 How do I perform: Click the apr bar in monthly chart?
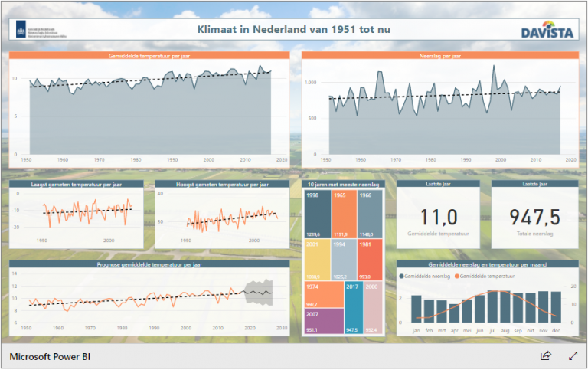pos(455,313)
